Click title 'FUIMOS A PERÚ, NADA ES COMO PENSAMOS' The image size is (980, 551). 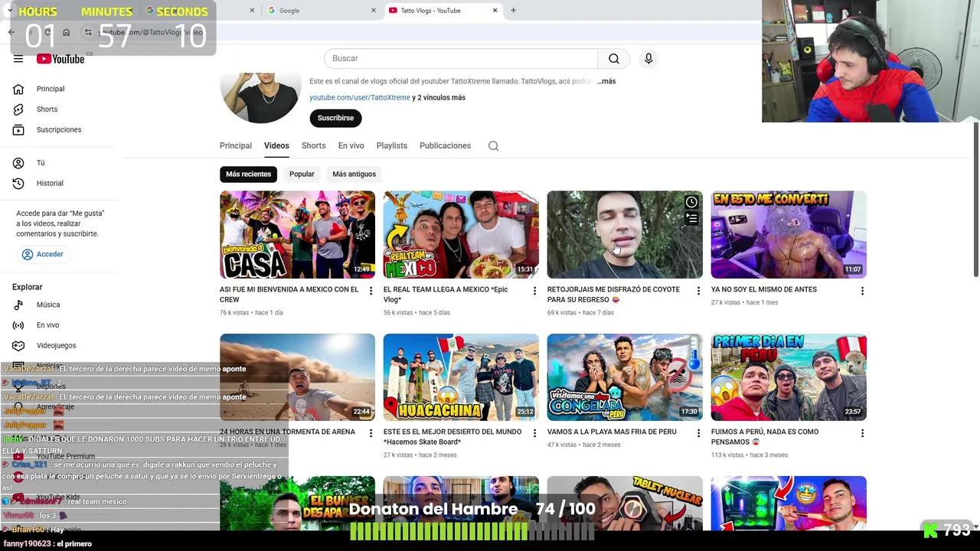766,436
